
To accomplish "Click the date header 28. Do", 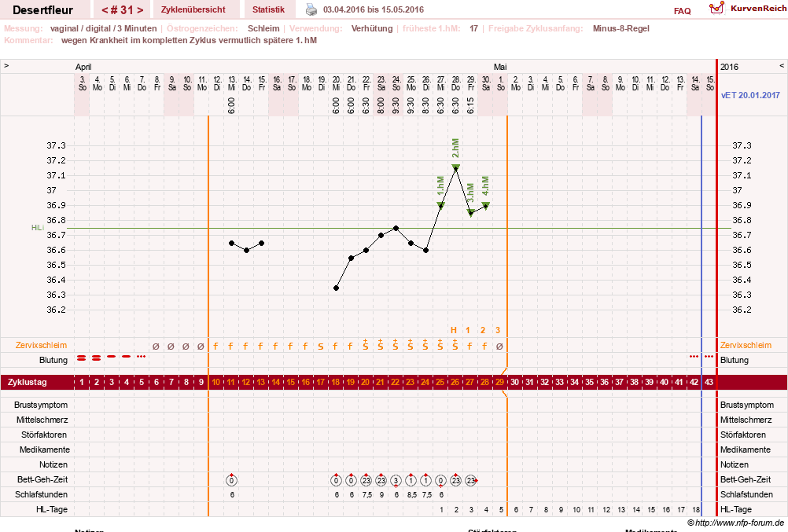I will [x=456, y=83].
